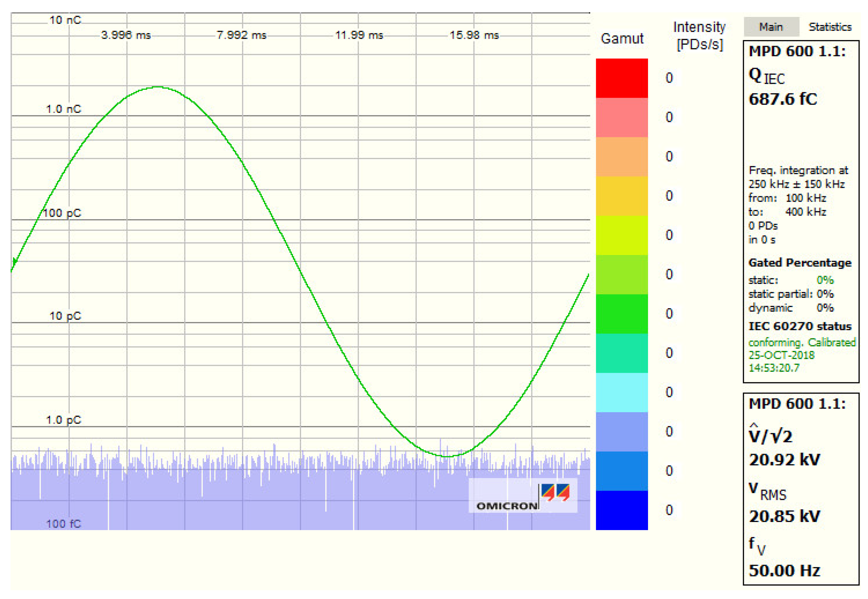Select the yellow gamut swatch
The image size is (868, 599).
pos(621,196)
